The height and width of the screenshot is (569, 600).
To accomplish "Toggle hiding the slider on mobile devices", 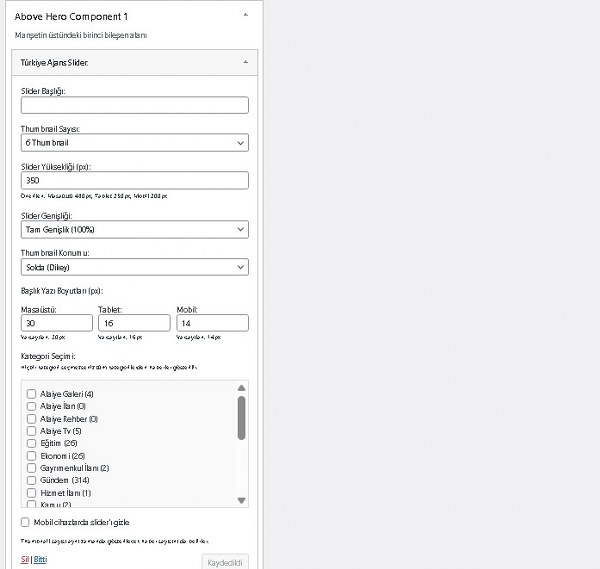I will [x=25, y=522].
